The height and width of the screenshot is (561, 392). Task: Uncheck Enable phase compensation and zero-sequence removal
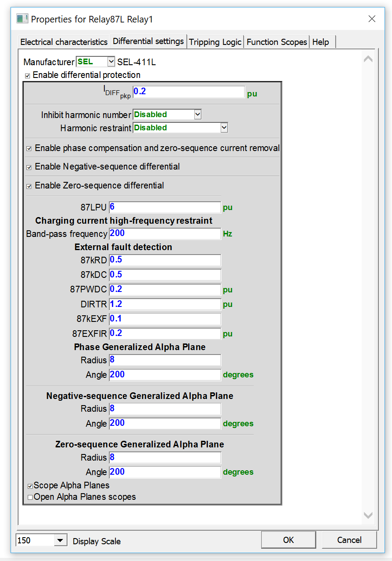(x=29, y=148)
